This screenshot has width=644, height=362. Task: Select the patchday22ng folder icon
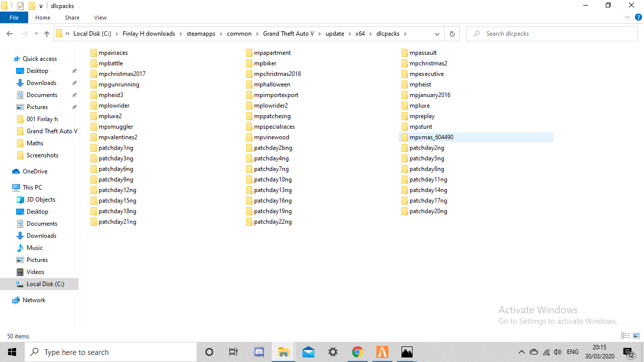(249, 222)
